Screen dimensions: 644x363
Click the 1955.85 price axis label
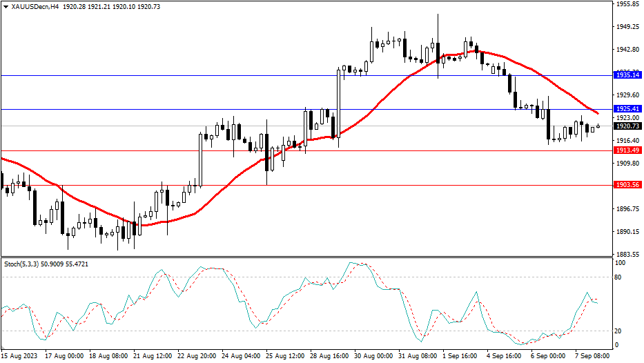(x=627, y=4)
